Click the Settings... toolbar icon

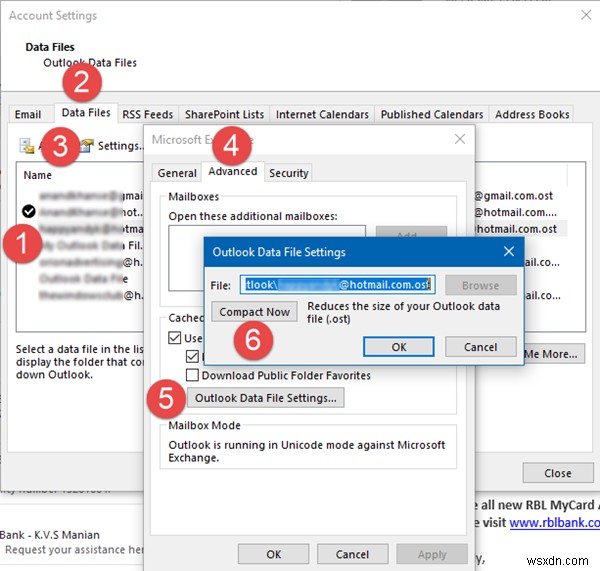click(88, 146)
